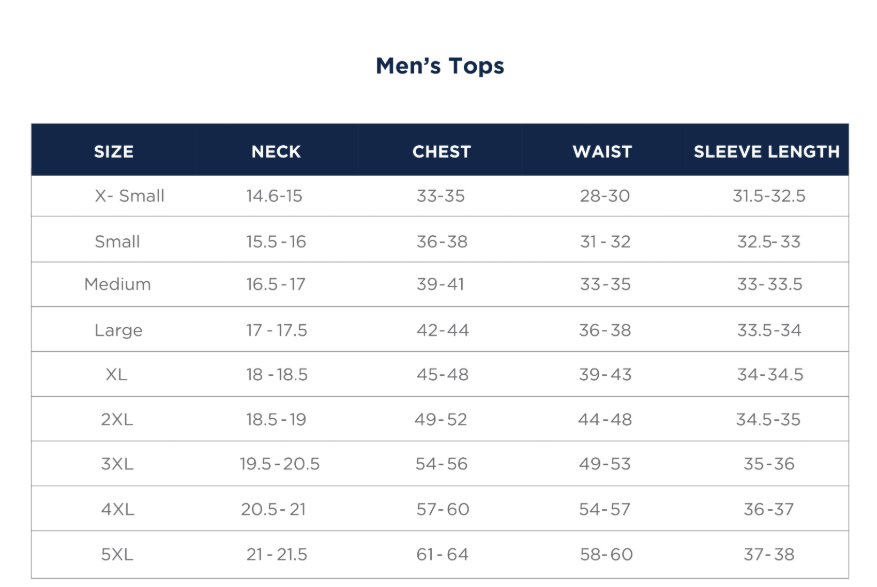Screen dimensions: 877x587
Task: Click the 4XL size label
Action: (x=117, y=510)
